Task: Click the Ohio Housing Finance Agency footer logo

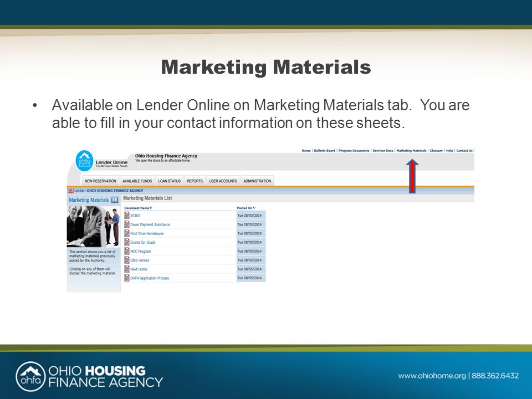Action: [x=90, y=376]
